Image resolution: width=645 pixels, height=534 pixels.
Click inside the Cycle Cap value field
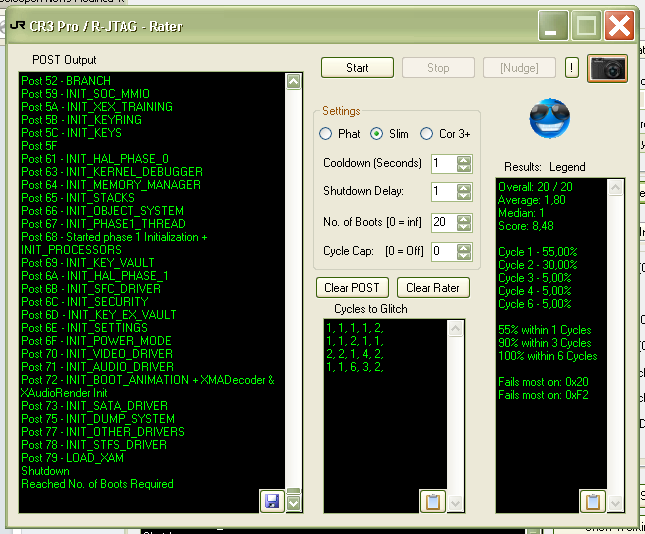tap(441, 252)
